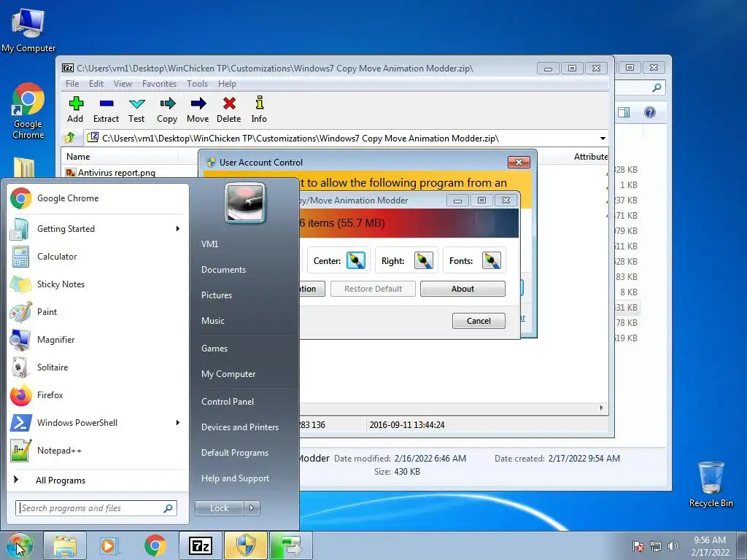Click the help icon in Explorer window
This screenshot has height=560, width=747.
click(x=650, y=112)
